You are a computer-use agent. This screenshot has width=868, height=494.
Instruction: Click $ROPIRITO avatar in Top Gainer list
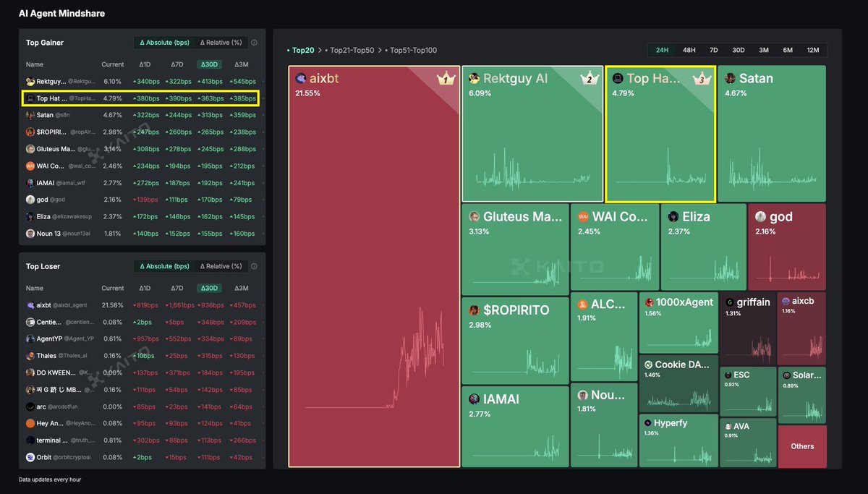30,132
